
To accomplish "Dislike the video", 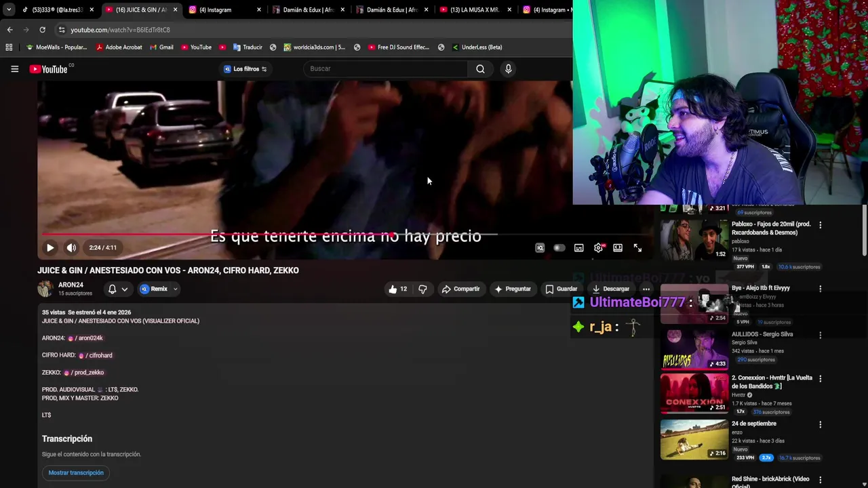I will 422,289.
